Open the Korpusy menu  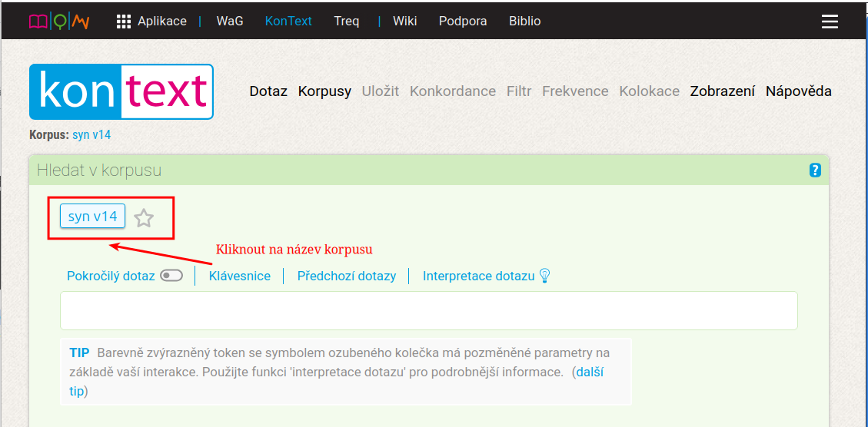pos(324,91)
